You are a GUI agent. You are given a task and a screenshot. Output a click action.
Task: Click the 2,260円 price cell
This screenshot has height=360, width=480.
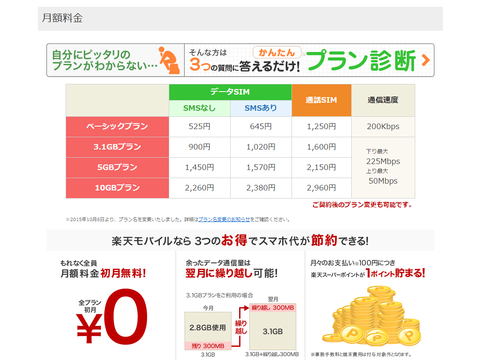pos(199,188)
